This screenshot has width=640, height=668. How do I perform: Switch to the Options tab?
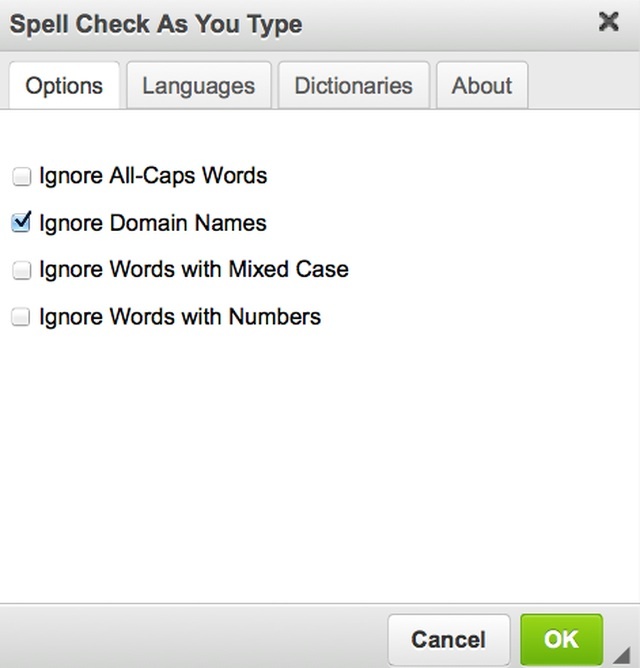coord(64,86)
